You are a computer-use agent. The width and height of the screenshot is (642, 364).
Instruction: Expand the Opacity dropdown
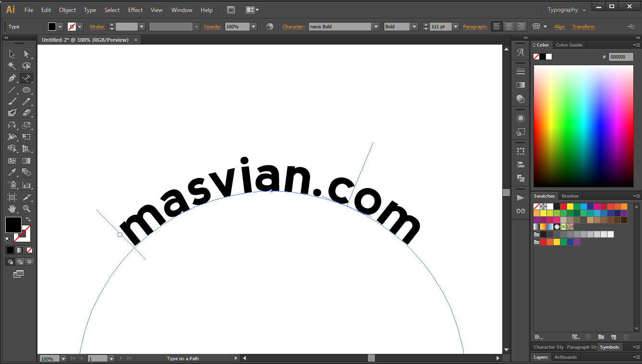click(x=253, y=26)
